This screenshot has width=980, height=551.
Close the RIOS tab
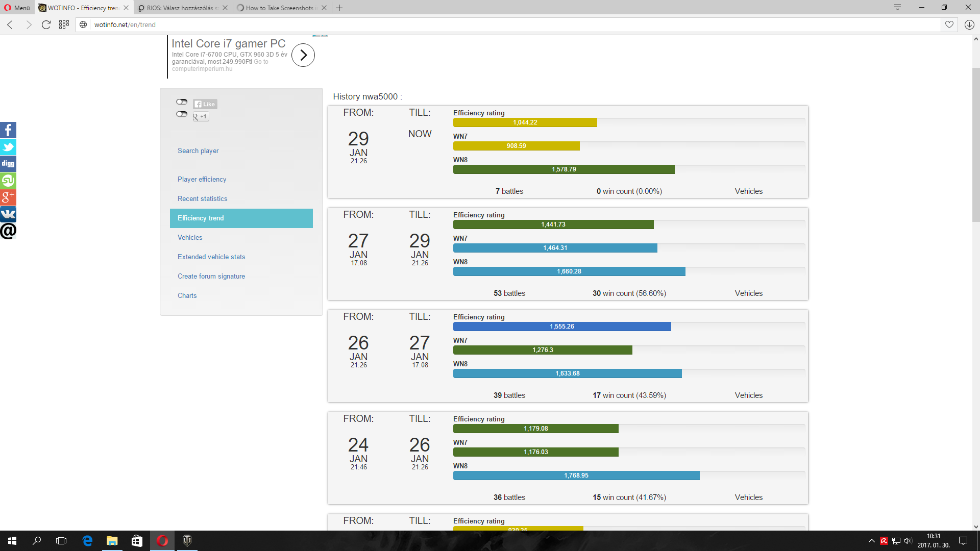tap(225, 8)
